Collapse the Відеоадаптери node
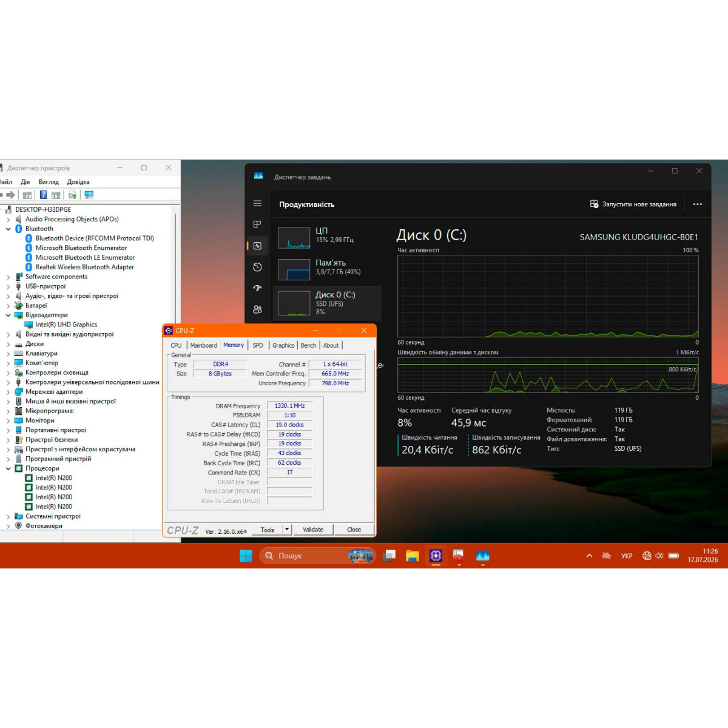This screenshot has height=728, width=728. pos(8,315)
